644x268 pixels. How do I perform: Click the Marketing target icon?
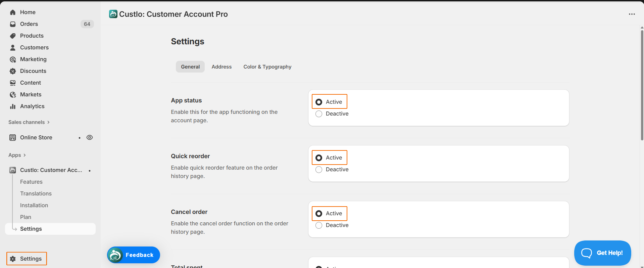point(13,59)
